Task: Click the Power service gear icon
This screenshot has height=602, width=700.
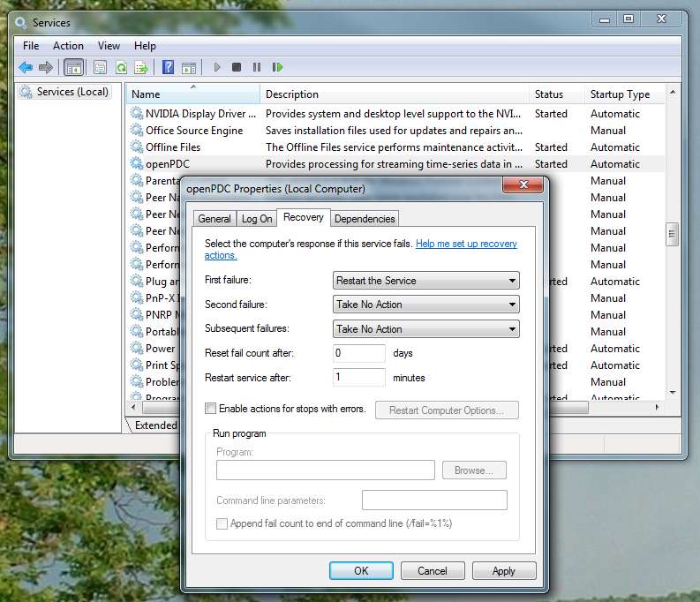Action: coord(137,348)
